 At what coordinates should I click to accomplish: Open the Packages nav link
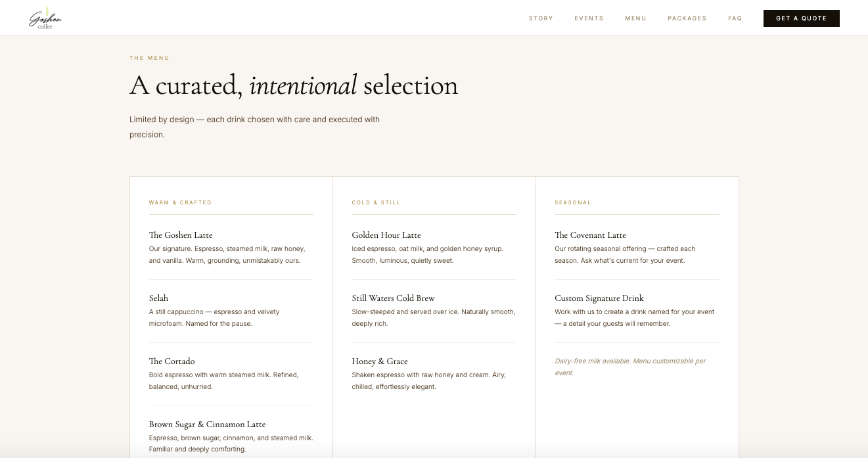(687, 18)
